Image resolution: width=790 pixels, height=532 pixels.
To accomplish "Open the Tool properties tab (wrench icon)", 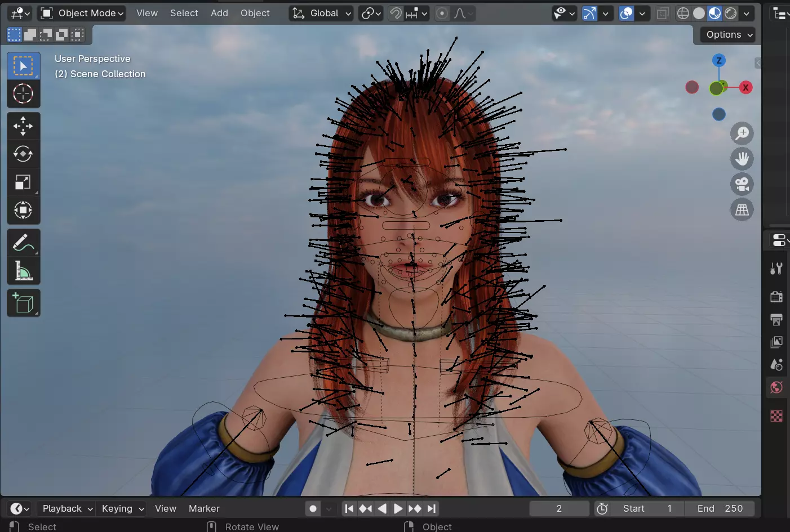I will pos(776,269).
